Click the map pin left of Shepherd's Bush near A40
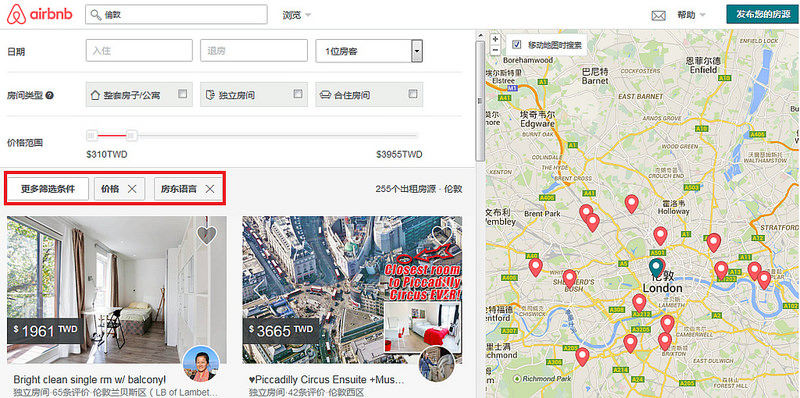The height and width of the screenshot is (398, 800). coord(535,267)
